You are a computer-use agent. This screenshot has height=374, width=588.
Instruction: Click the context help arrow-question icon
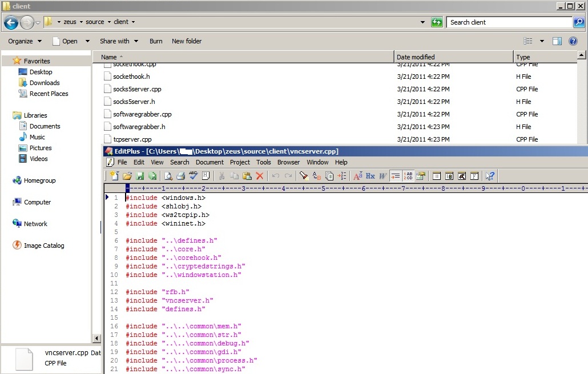click(x=490, y=176)
